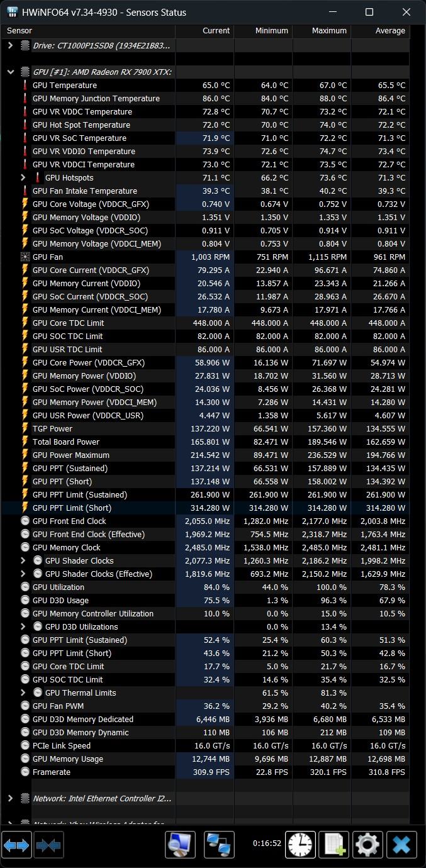Click the shrink columns arrows button
Image resolution: width=426 pixels, height=868 pixels.
(48, 845)
